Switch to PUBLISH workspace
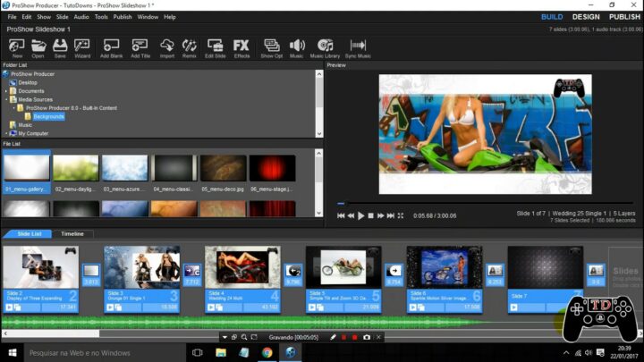The width and height of the screenshot is (644, 362). coord(624,16)
